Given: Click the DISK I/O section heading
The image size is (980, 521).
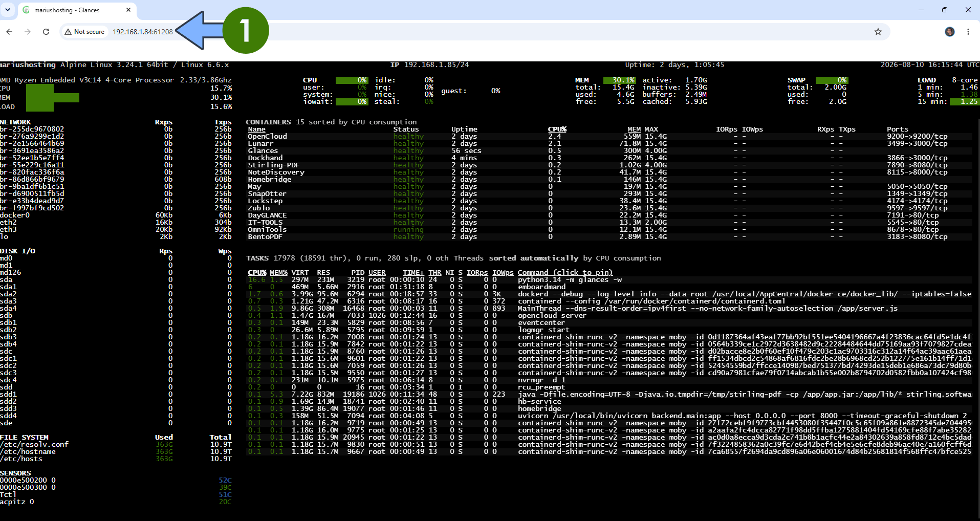Looking at the screenshot, I should coord(18,251).
